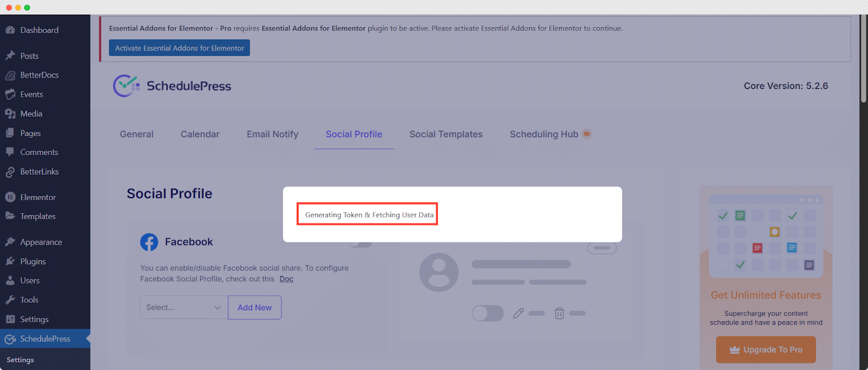This screenshot has width=868, height=370.
Task: Click Settings submenu under SchedulePress
Action: [x=20, y=360]
